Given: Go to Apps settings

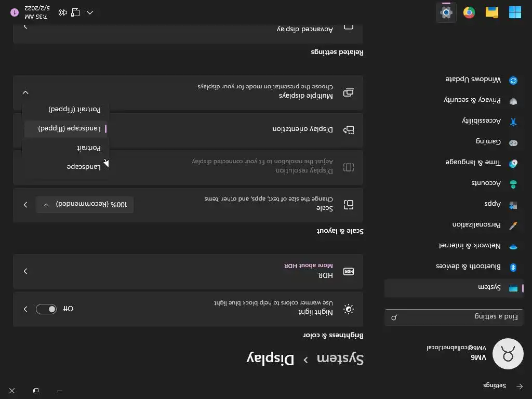Looking at the screenshot, I should point(454,205).
